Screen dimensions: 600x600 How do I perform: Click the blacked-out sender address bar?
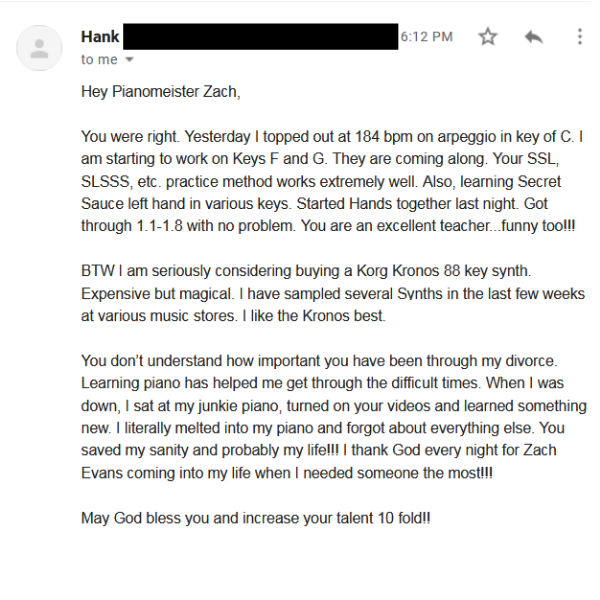coord(260,37)
